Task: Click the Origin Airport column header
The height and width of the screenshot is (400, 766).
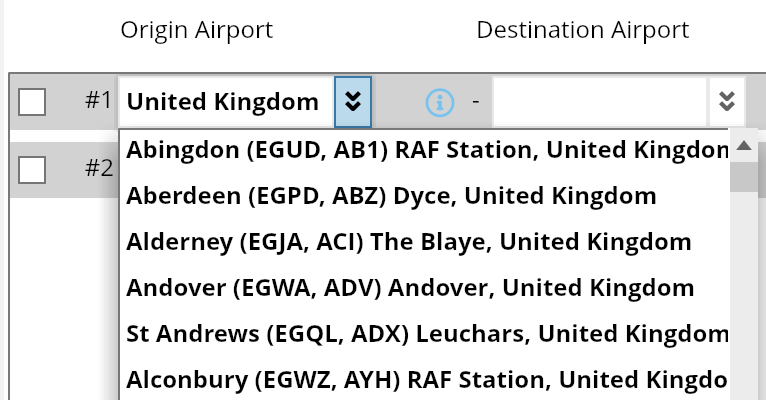Action: pyautogui.click(x=197, y=30)
